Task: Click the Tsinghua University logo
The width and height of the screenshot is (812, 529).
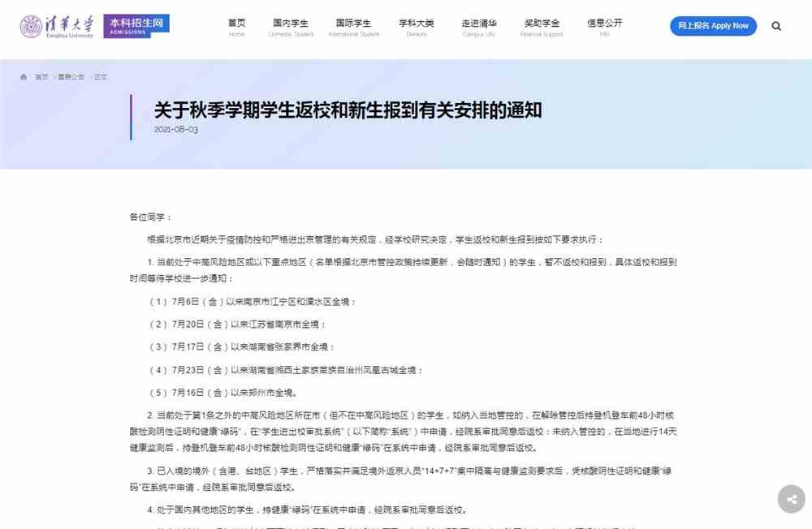Action: click(57, 26)
